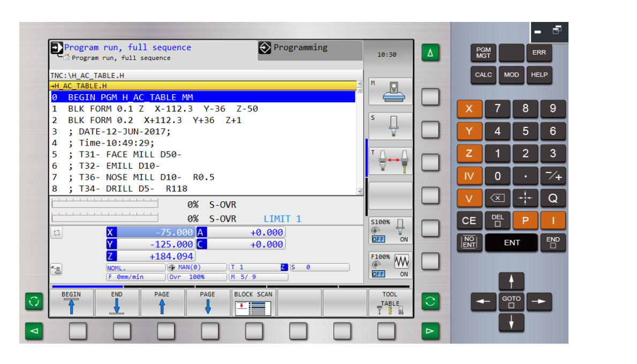The width and height of the screenshot is (637, 364).
Task: Switch F100% feed override to ON
Action: (404, 274)
